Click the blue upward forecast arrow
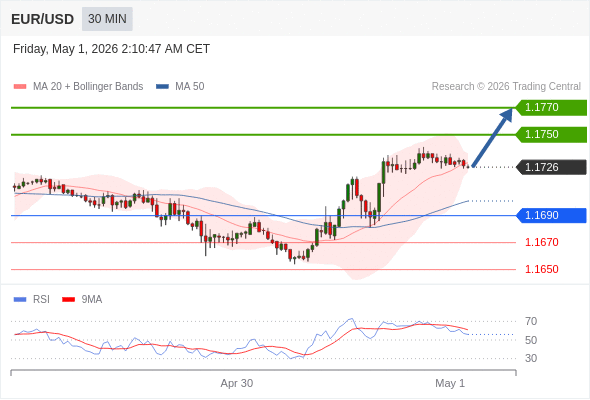Screen dimensions: 590x400 tap(492, 137)
